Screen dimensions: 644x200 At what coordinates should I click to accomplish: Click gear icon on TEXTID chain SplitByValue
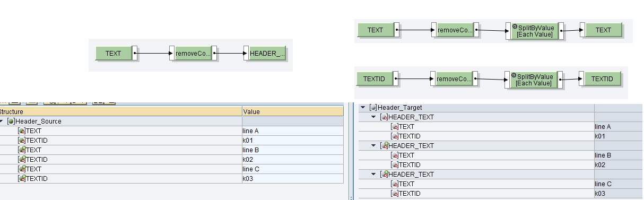click(x=513, y=75)
